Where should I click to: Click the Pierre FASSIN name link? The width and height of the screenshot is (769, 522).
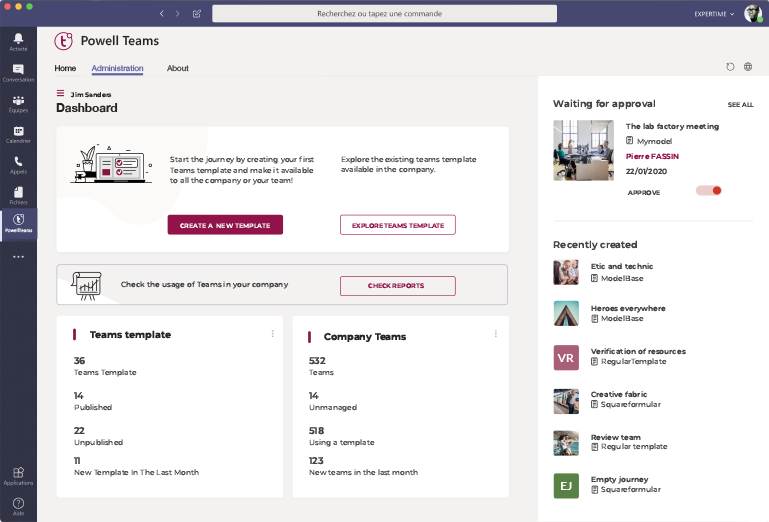652,156
